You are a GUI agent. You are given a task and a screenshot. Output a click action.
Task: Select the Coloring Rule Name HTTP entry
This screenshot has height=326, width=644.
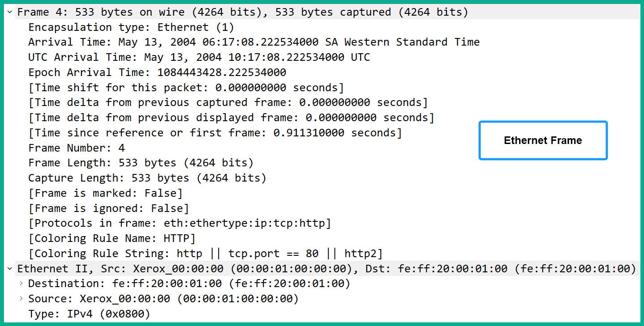click(111, 238)
